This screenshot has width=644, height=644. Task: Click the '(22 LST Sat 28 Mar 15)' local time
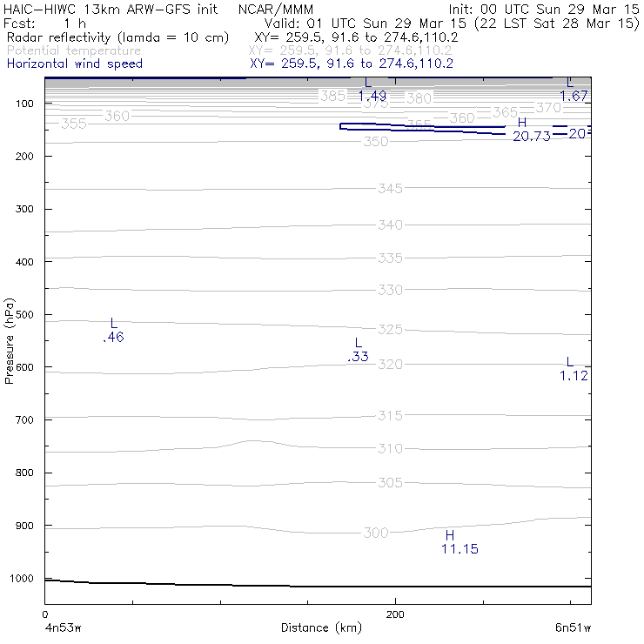557,23
